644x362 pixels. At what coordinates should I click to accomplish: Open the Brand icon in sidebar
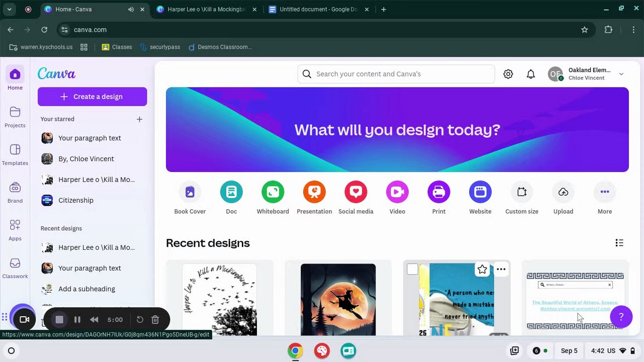pyautogui.click(x=15, y=188)
